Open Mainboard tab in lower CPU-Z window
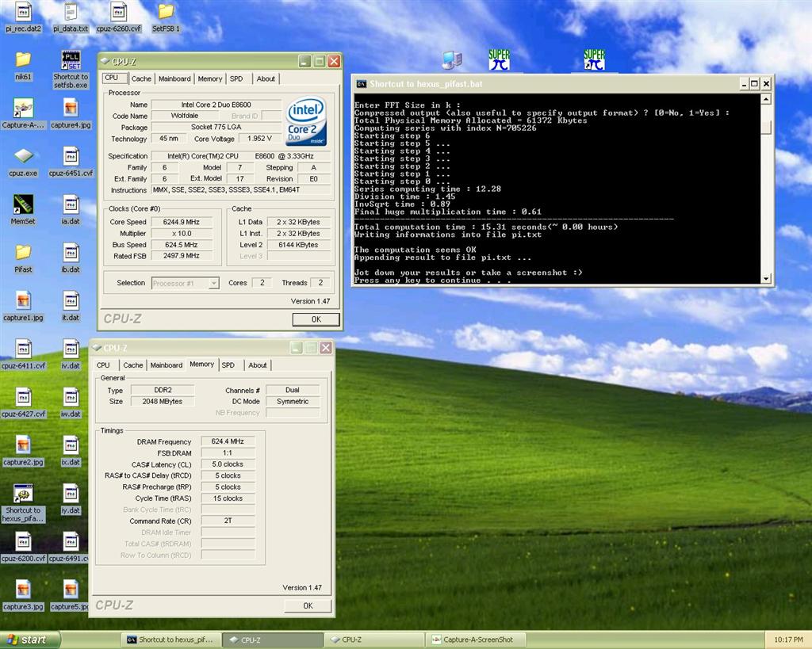 coord(167,365)
